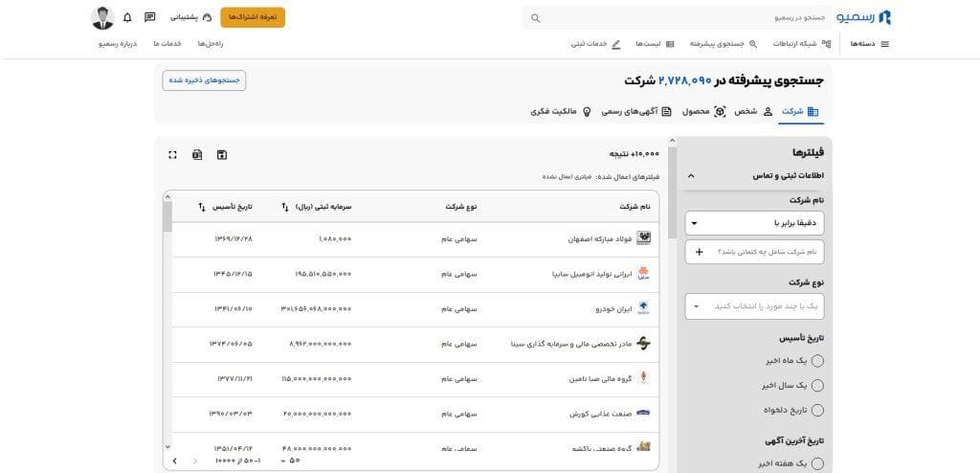Click the جستجوهای ذخیره شده button

click(204, 80)
